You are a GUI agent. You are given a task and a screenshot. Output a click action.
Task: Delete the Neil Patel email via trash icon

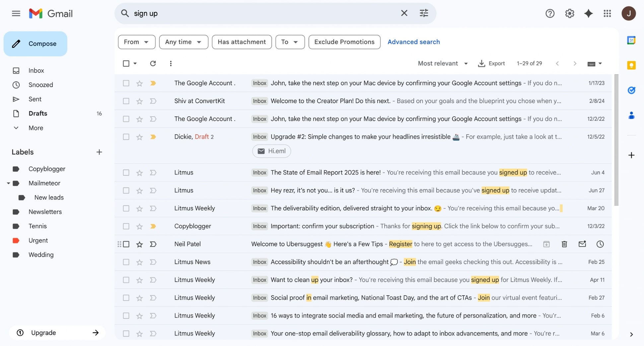tap(564, 244)
